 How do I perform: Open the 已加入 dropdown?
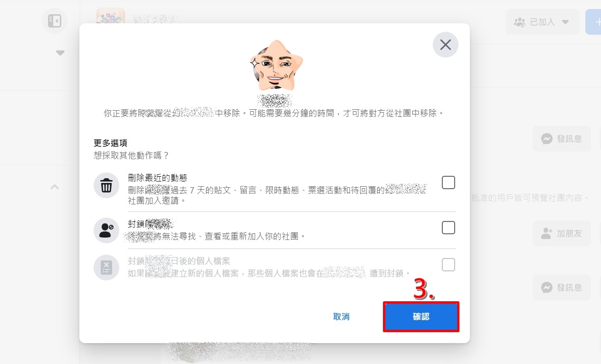coord(543,22)
